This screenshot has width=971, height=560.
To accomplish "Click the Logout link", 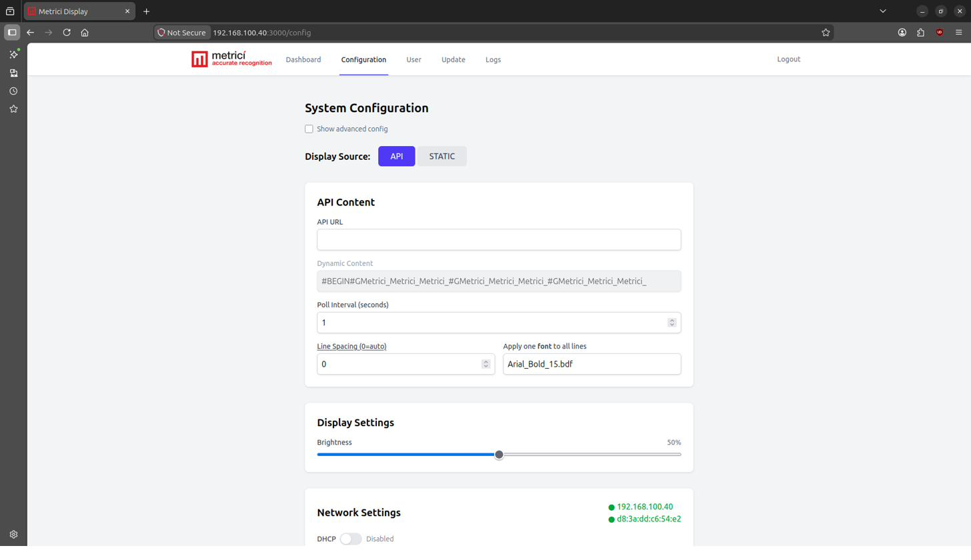I will (788, 59).
